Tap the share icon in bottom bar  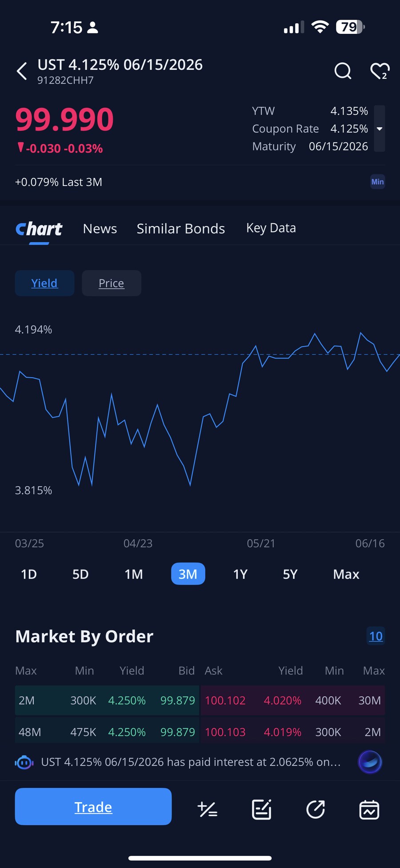[316, 809]
